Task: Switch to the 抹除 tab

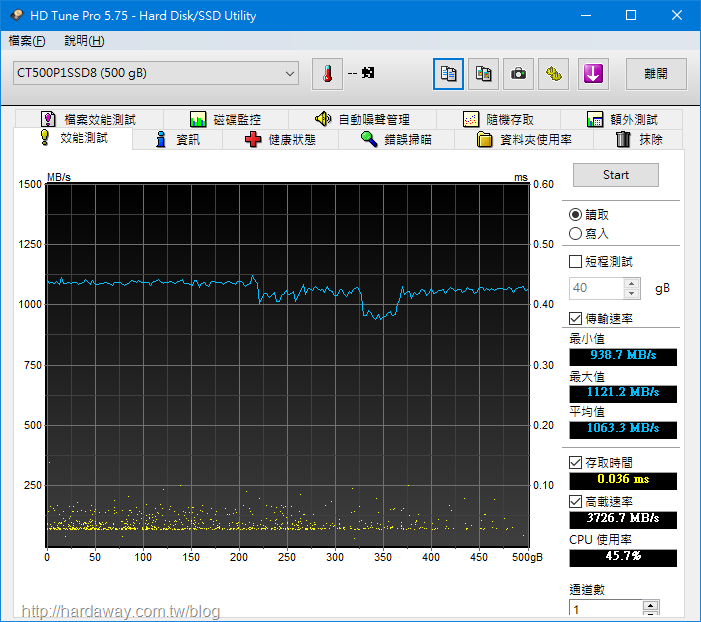Action: click(638, 140)
